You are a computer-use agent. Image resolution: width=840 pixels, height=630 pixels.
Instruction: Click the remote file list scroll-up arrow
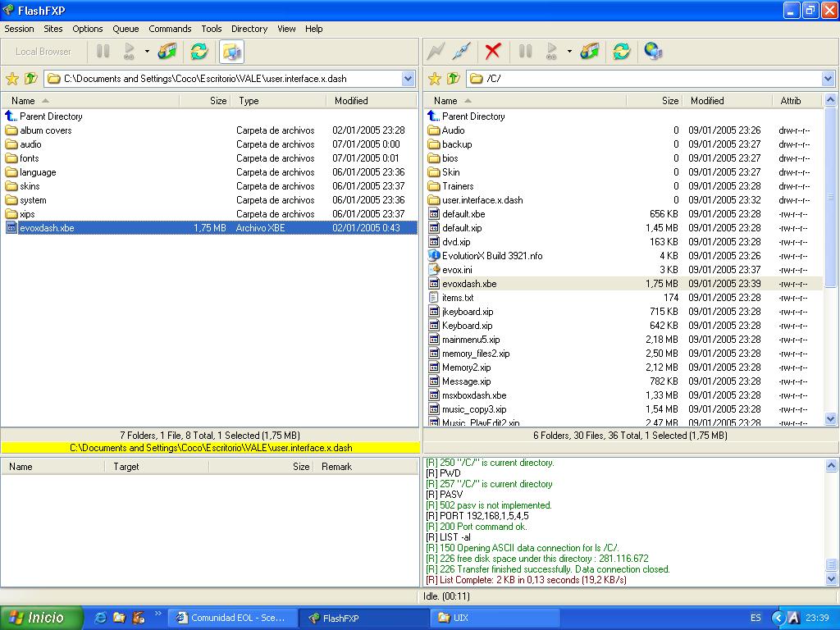(831, 99)
